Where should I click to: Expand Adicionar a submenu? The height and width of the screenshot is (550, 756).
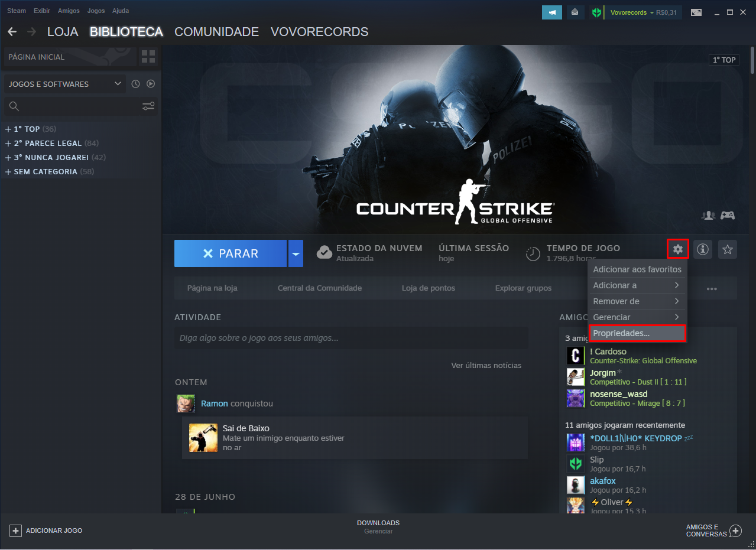[637, 285]
